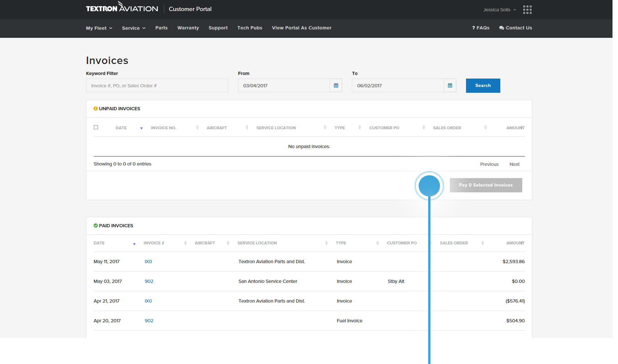Sort paid invoices by Type column

(341, 243)
